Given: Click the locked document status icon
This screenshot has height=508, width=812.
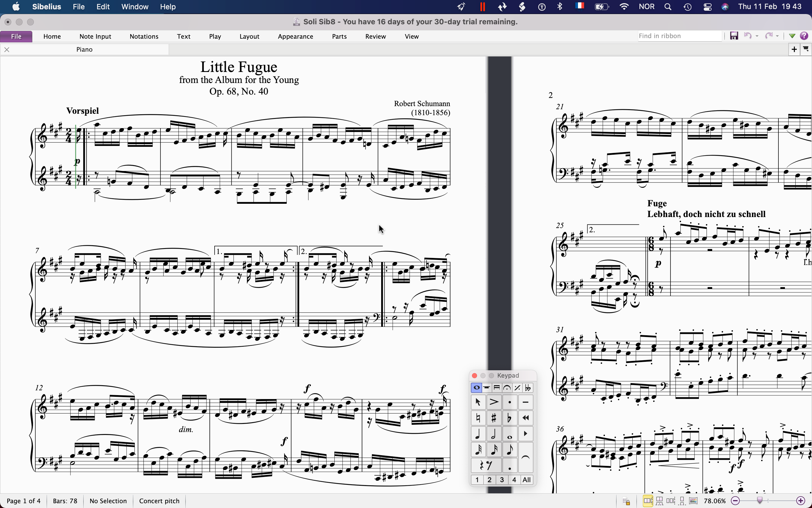Looking at the screenshot, I should pyautogui.click(x=626, y=501).
